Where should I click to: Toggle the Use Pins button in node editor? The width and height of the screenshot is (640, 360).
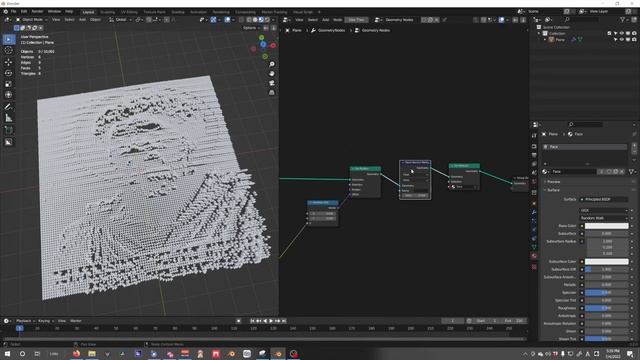(356, 20)
